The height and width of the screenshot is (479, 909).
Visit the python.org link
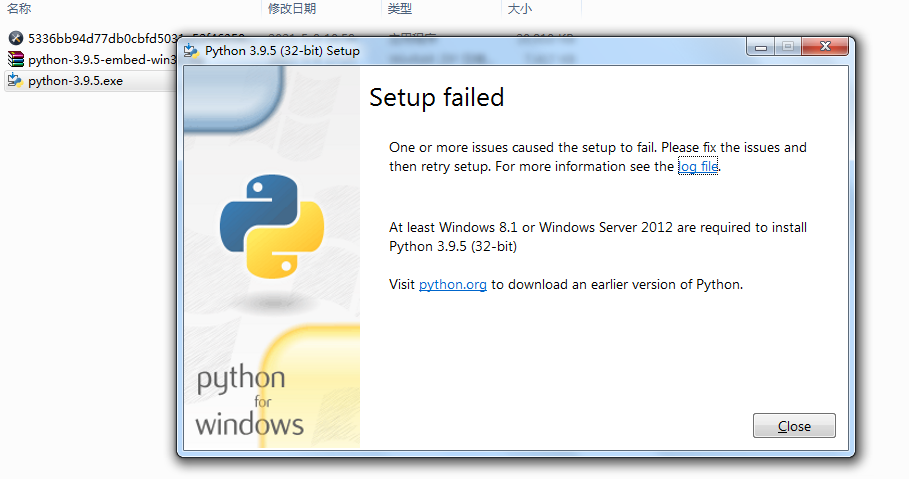point(452,284)
